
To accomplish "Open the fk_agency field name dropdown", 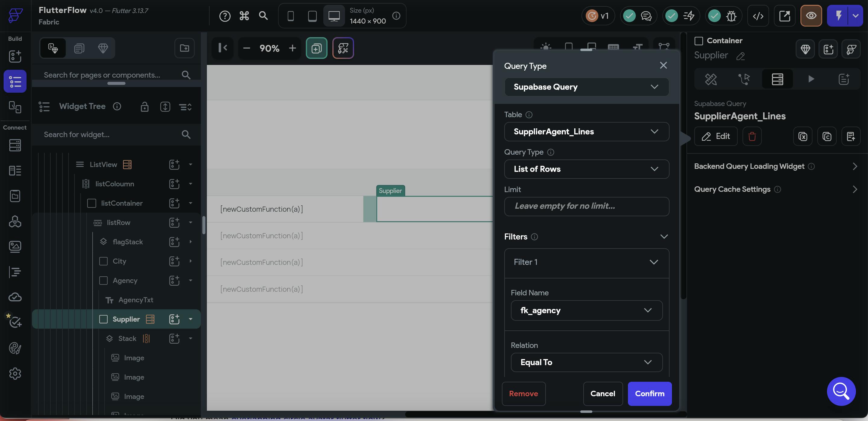I will tap(586, 310).
